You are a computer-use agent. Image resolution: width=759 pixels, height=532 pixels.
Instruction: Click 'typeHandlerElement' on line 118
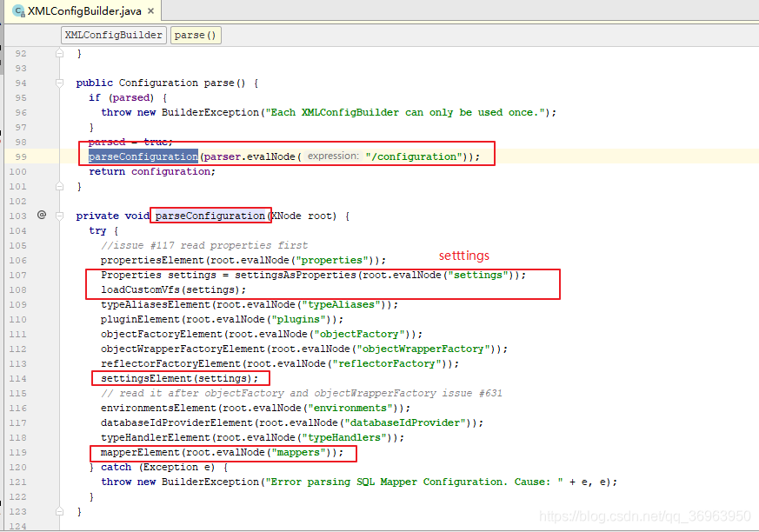pos(156,437)
